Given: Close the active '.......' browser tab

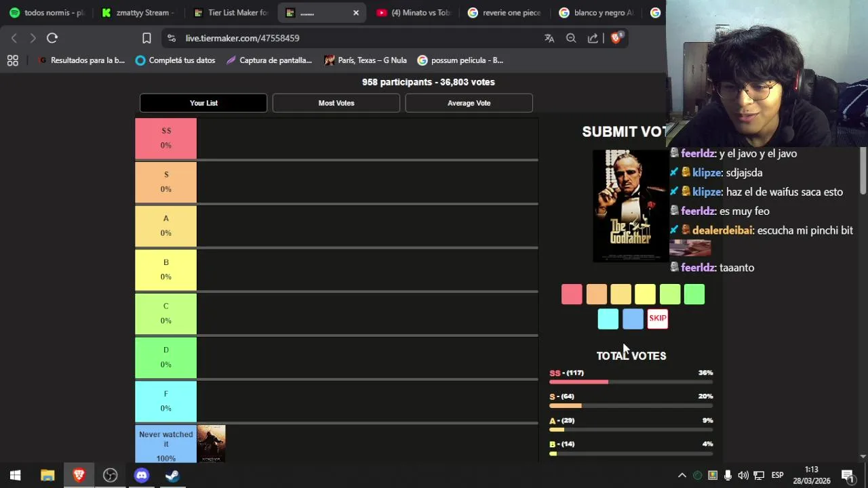Looking at the screenshot, I should click(356, 13).
